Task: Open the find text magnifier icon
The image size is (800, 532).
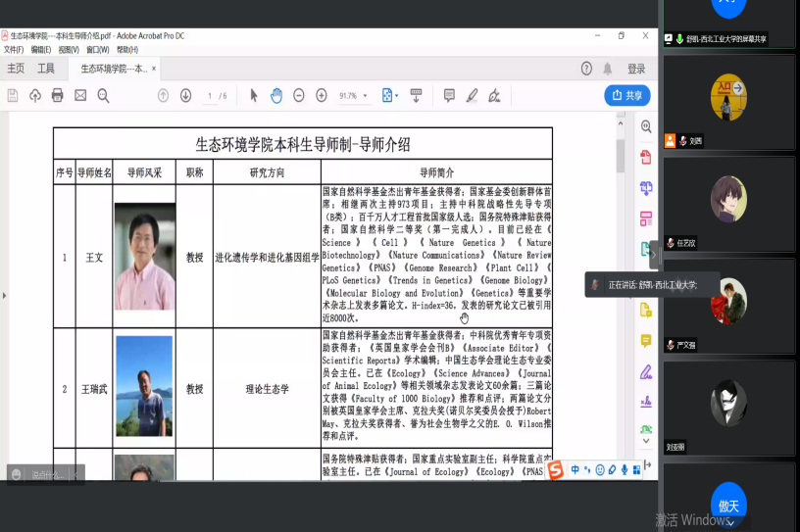Action: click(x=102, y=95)
